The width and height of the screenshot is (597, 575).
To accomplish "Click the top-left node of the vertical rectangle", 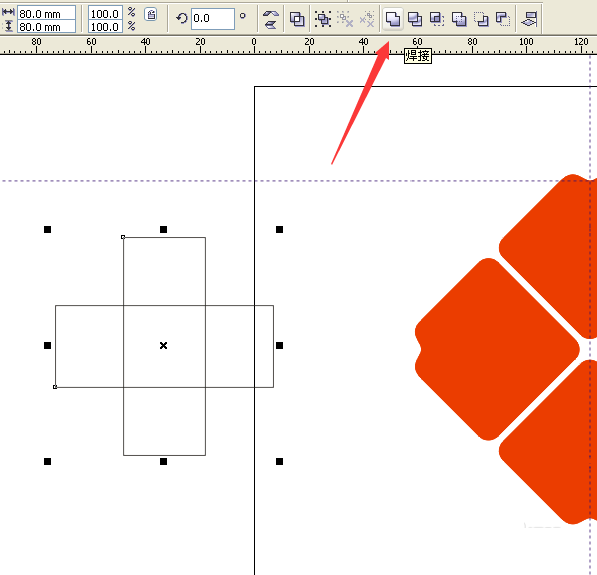I will pyautogui.click(x=123, y=237).
